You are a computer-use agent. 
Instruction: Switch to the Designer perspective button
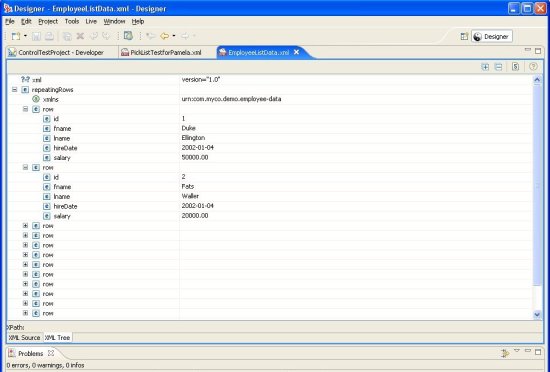492,36
